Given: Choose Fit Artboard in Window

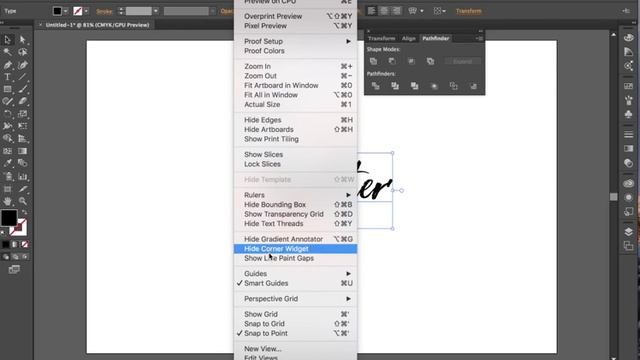Looking at the screenshot, I should click(x=296, y=85).
